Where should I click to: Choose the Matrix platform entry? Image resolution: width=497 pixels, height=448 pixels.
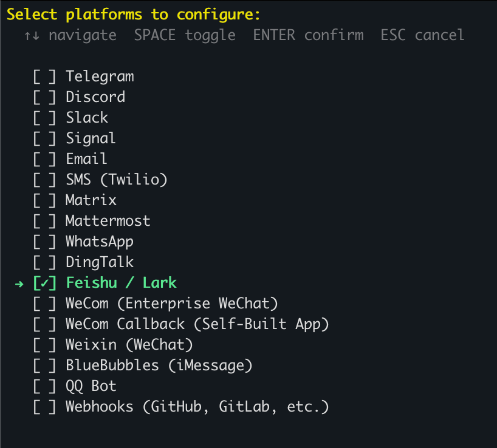[91, 200]
